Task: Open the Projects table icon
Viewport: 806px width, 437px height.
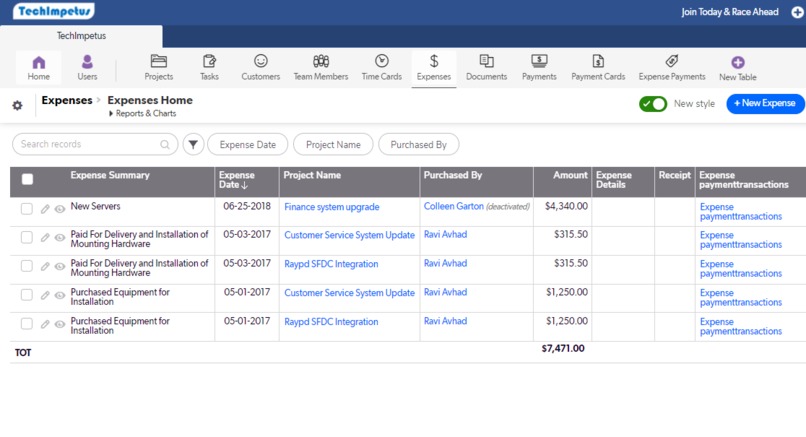Action: point(159,61)
